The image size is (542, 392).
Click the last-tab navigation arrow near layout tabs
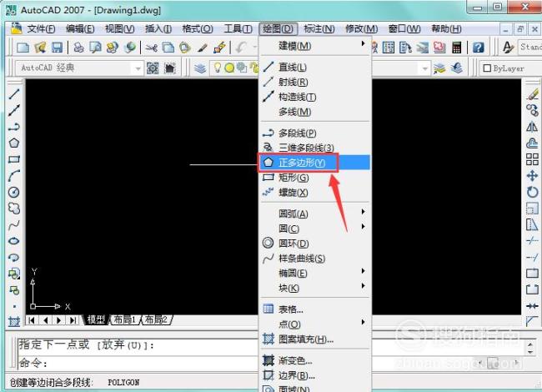(x=73, y=320)
